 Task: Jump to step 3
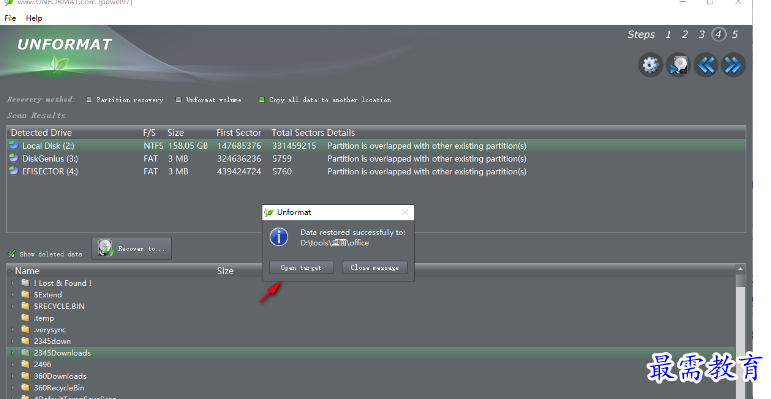coord(702,34)
